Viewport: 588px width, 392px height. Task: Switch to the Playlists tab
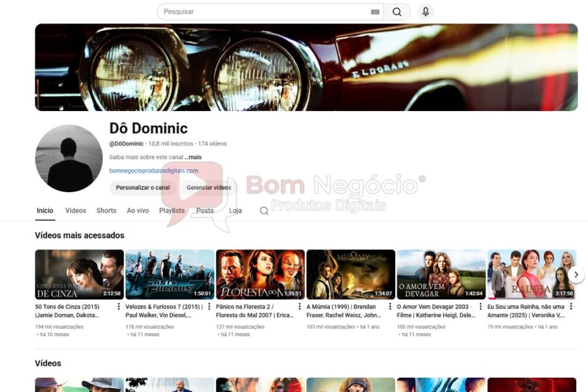(x=172, y=210)
